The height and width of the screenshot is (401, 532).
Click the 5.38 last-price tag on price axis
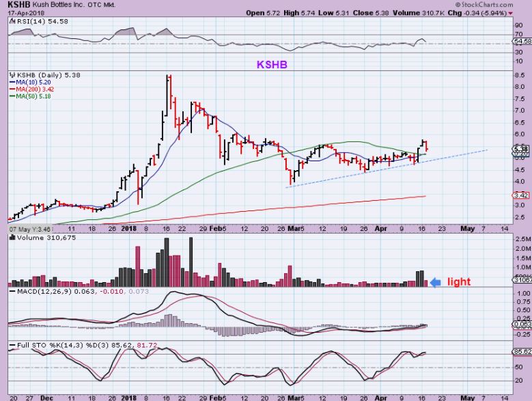(521, 150)
